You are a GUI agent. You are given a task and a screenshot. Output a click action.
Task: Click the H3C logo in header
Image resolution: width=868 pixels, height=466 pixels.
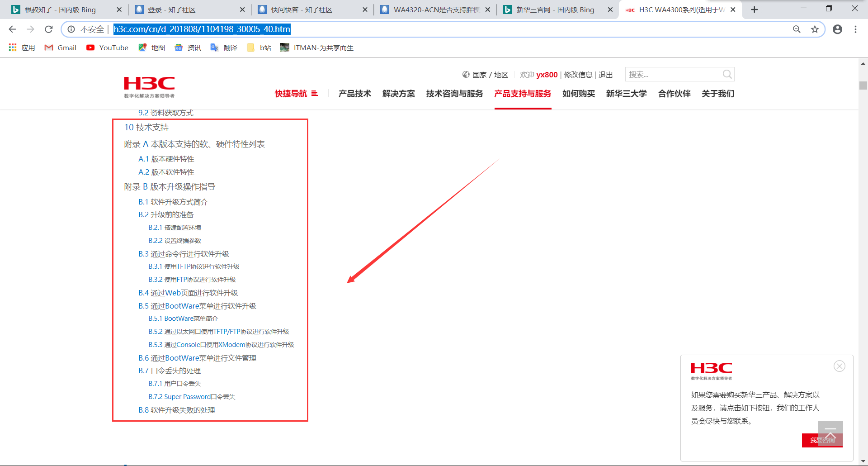pyautogui.click(x=150, y=87)
